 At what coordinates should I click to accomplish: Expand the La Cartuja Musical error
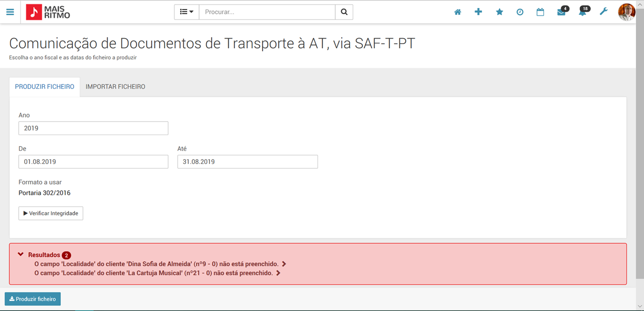pos(278,273)
